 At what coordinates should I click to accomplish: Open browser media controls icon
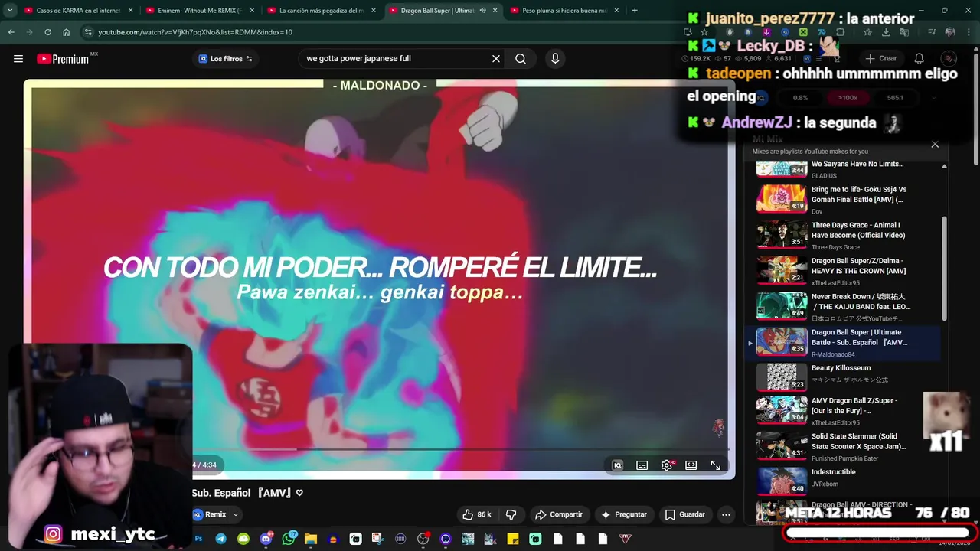click(x=932, y=32)
